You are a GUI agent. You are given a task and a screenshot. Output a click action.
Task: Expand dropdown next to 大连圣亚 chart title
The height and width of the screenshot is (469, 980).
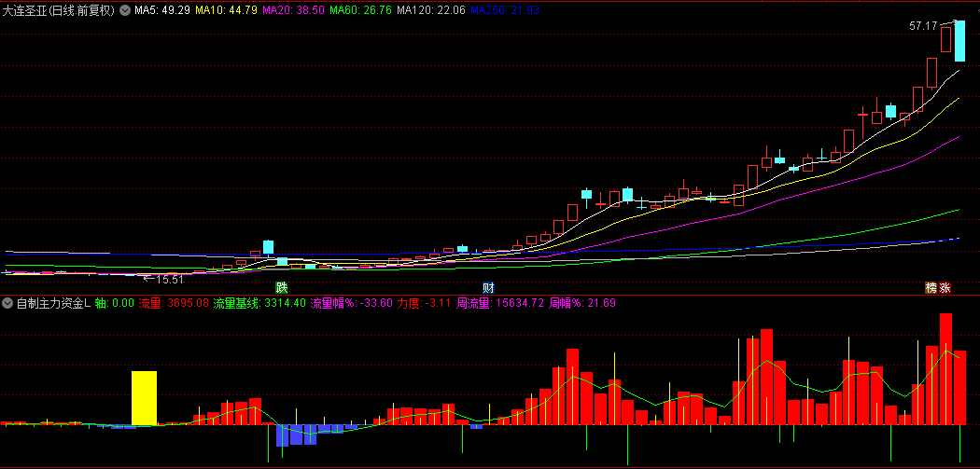tap(125, 10)
